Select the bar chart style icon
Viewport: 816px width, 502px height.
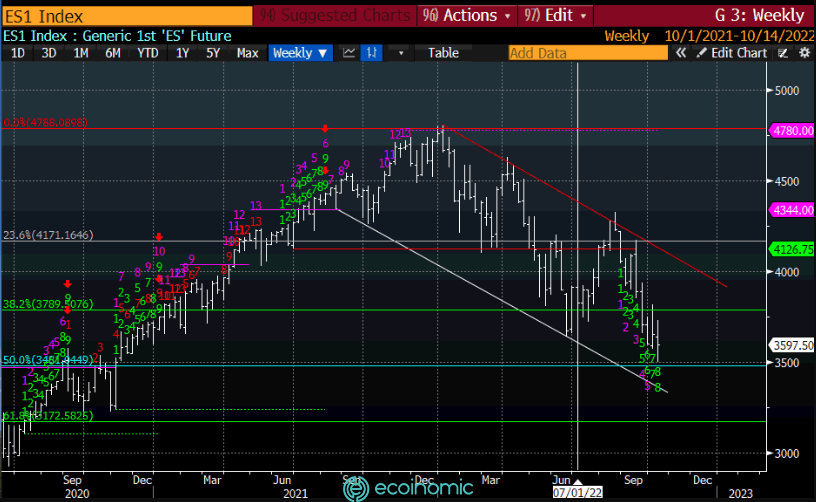coord(373,53)
